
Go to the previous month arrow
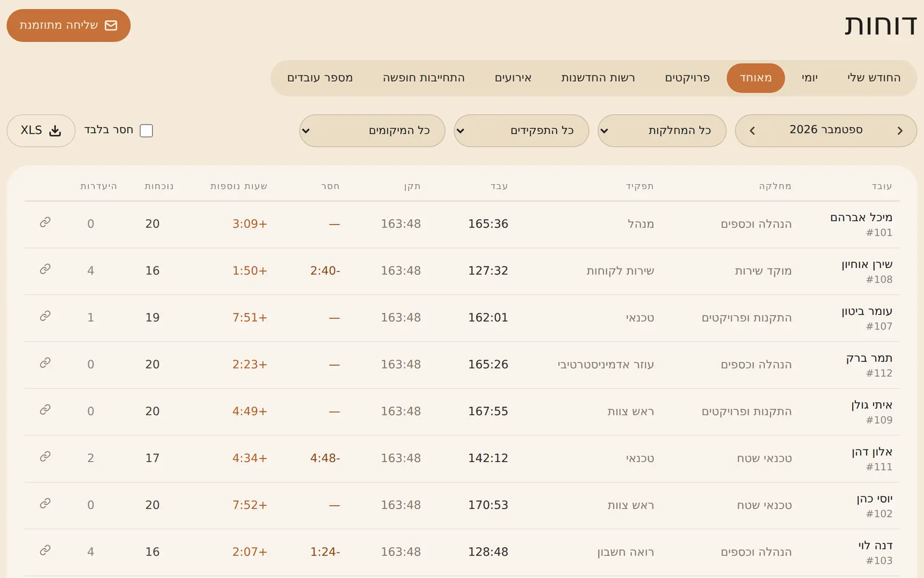point(900,131)
